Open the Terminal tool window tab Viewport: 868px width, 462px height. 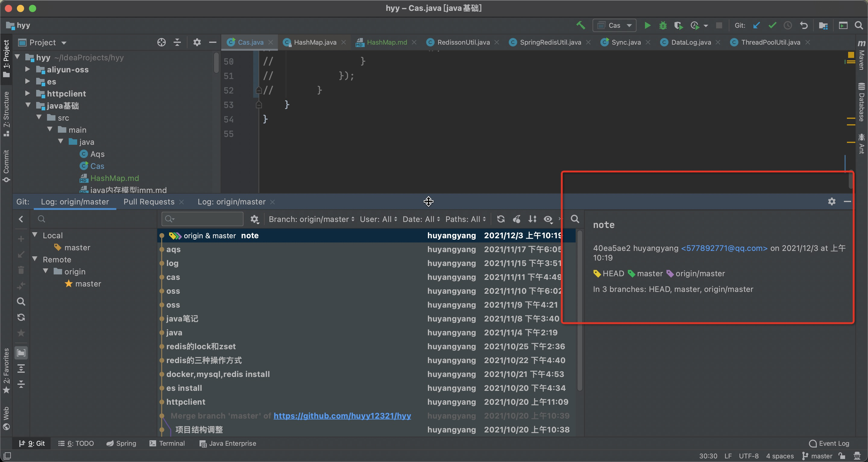tap(167, 443)
